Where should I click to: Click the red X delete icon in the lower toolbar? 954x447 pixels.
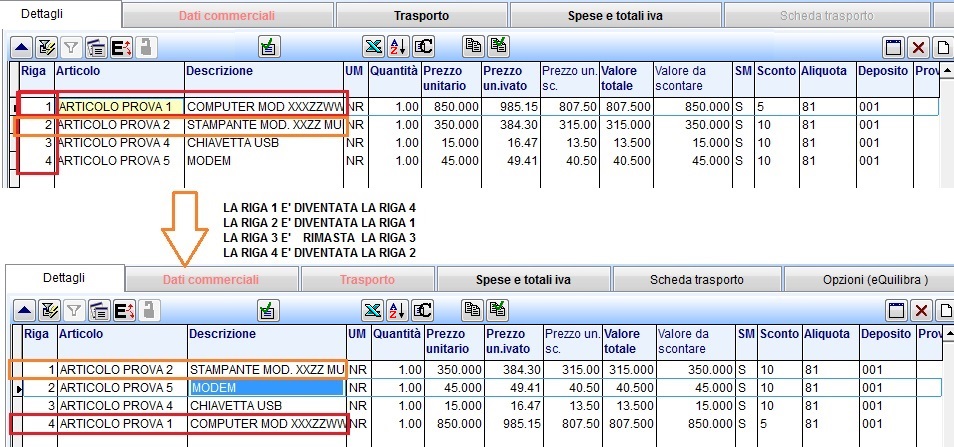(x=921, y=310)
